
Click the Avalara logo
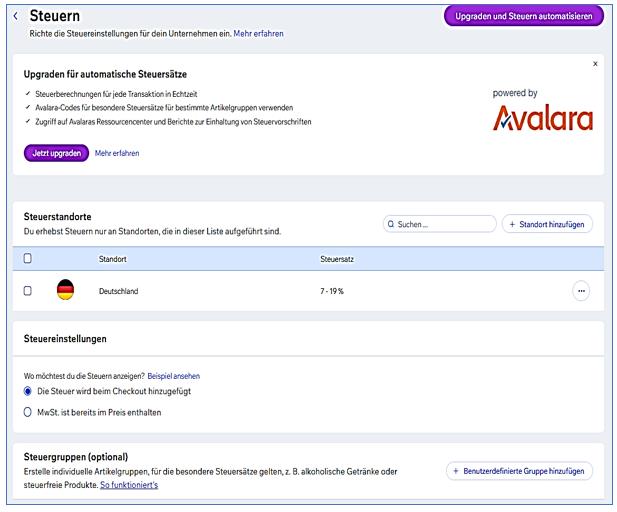(x=543, y=119)
